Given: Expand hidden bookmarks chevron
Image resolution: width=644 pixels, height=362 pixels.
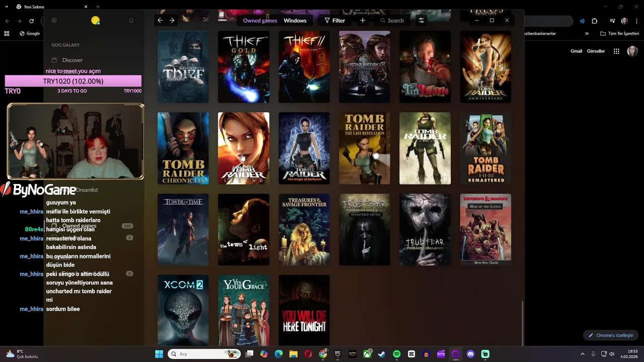Looking at the screenshot, I should coord(587,34).
